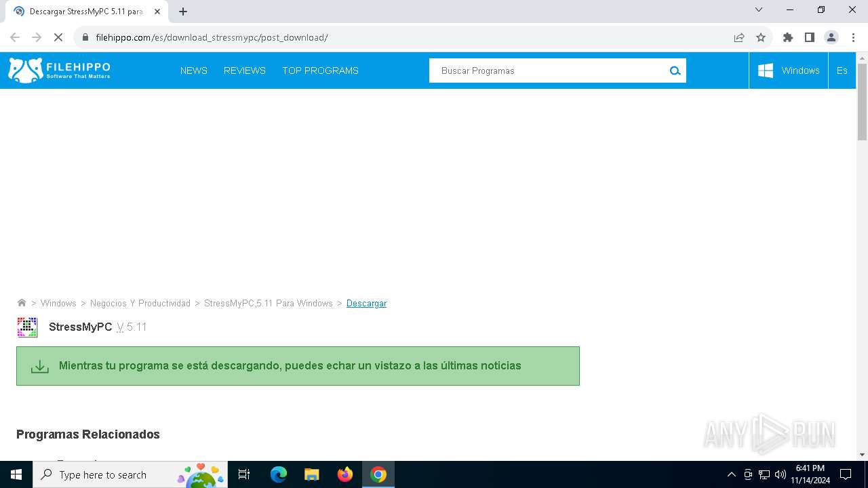Open File Explorer from taskbar
The height and width of the screenshot is (488, 868).
(x=311, y=474)
